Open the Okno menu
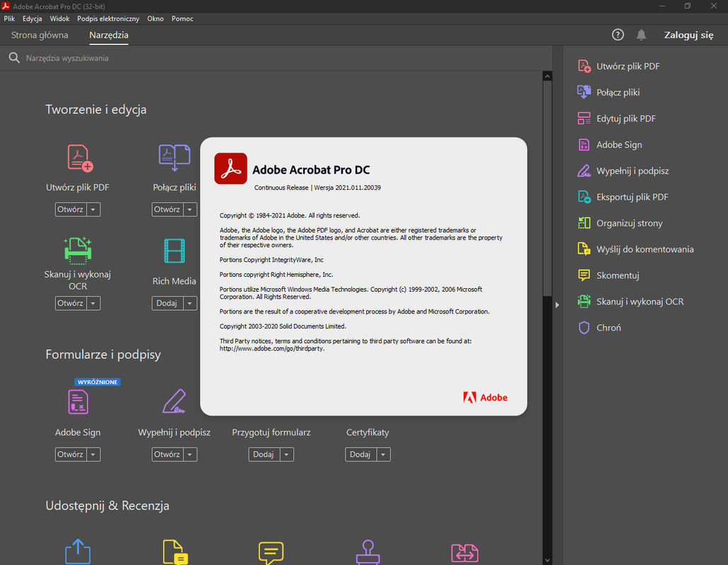 tap(155, 18)
